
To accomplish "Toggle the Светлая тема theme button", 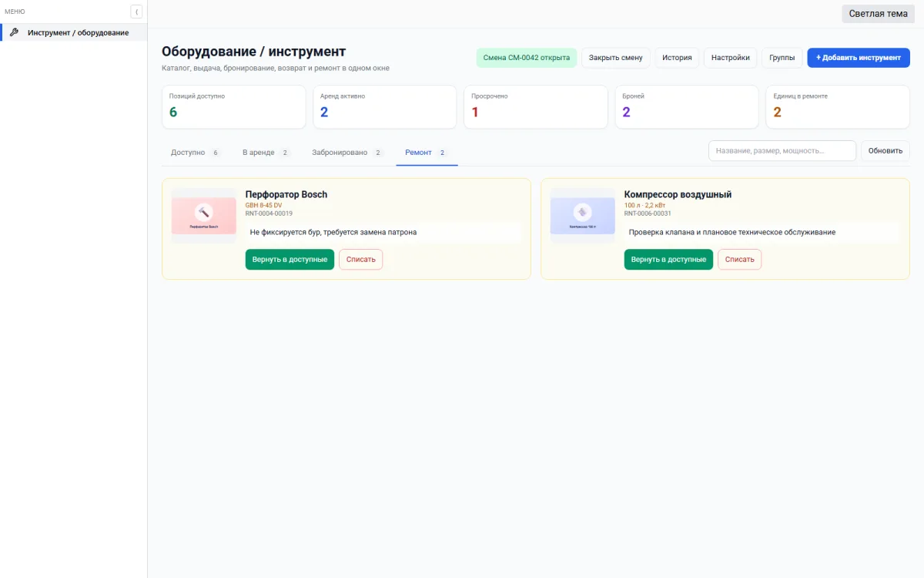I will (878, 13).
